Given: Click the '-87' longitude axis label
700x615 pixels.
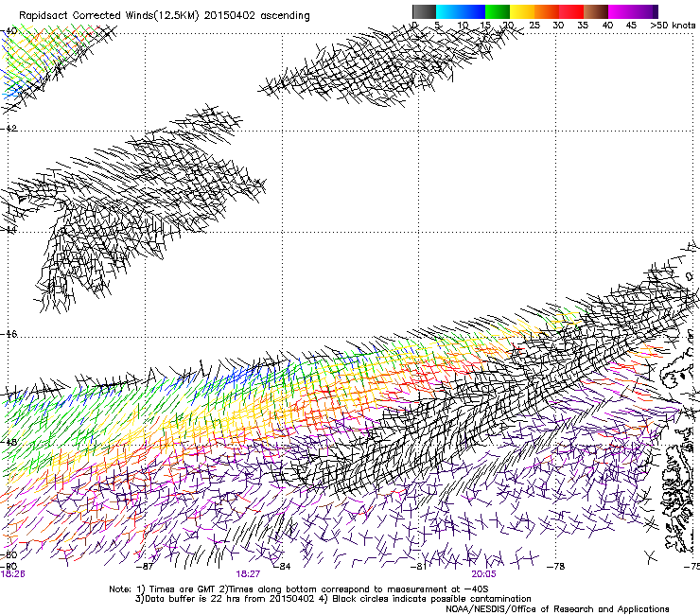Looking at the screenshot, I should pos(145,567).
